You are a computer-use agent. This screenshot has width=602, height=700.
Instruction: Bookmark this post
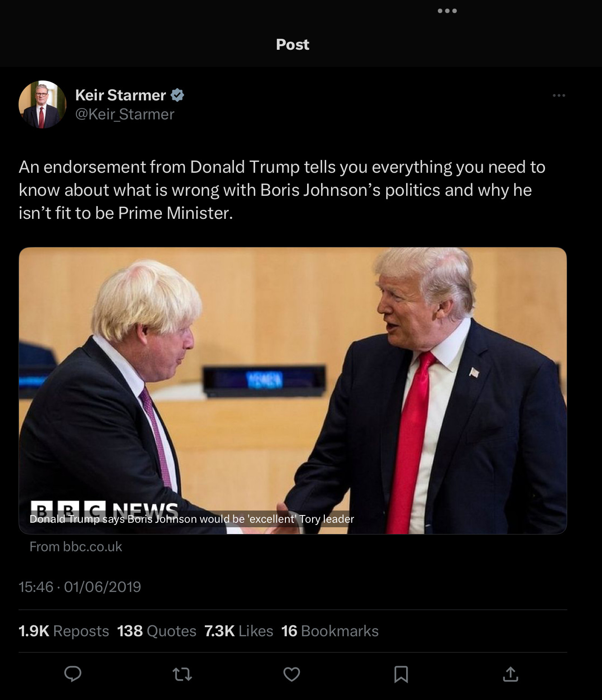(401, 674)
